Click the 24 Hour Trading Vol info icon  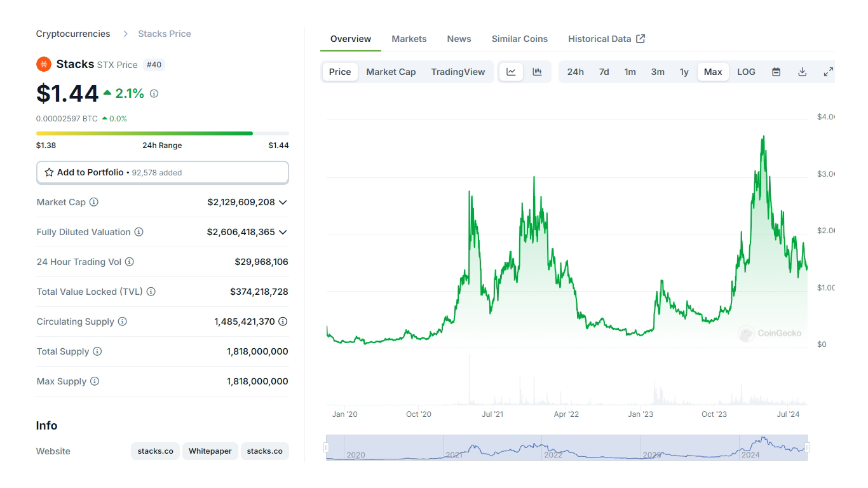pyautogui.click(x=130, y=262)
